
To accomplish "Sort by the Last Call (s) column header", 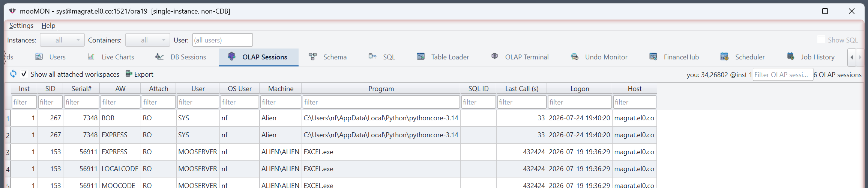I will [522, 88].
